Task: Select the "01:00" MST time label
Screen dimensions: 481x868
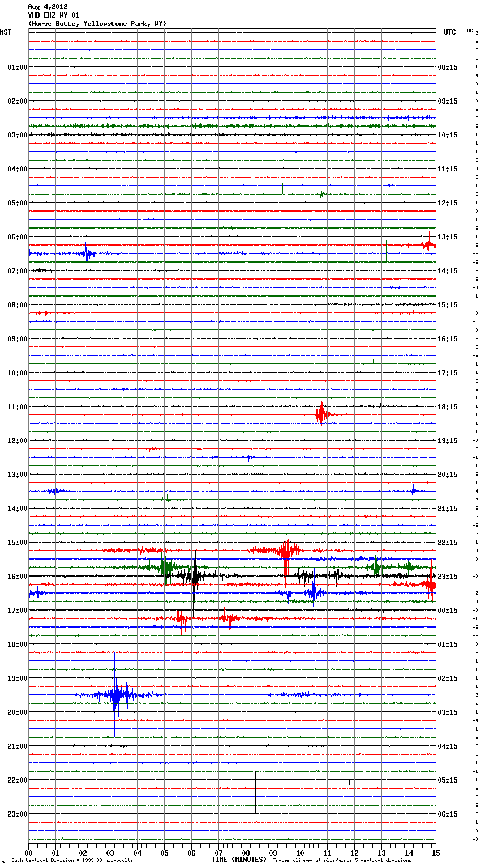Action: click(18, 67)
